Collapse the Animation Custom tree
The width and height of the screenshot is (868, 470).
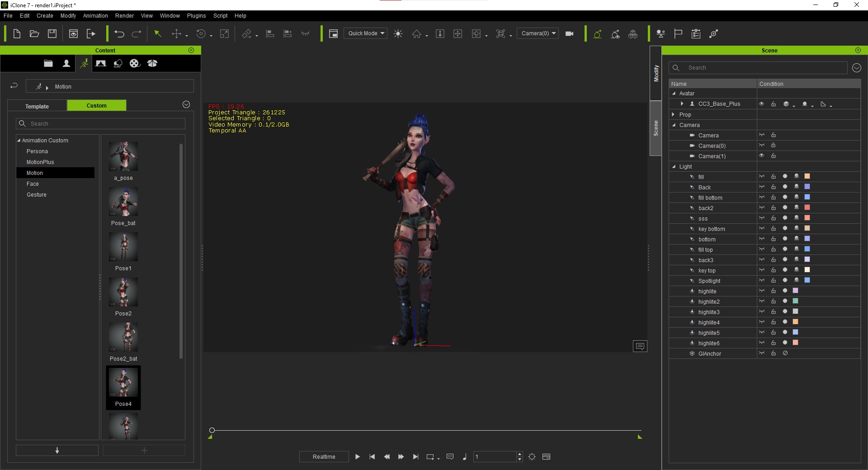pos(19,141)
